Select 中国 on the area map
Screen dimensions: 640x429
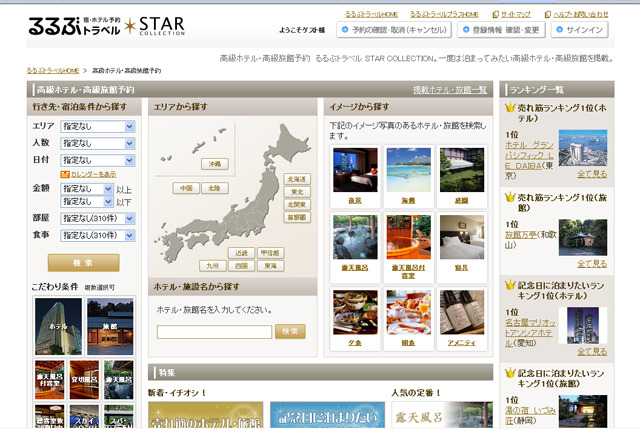point(186,188)
